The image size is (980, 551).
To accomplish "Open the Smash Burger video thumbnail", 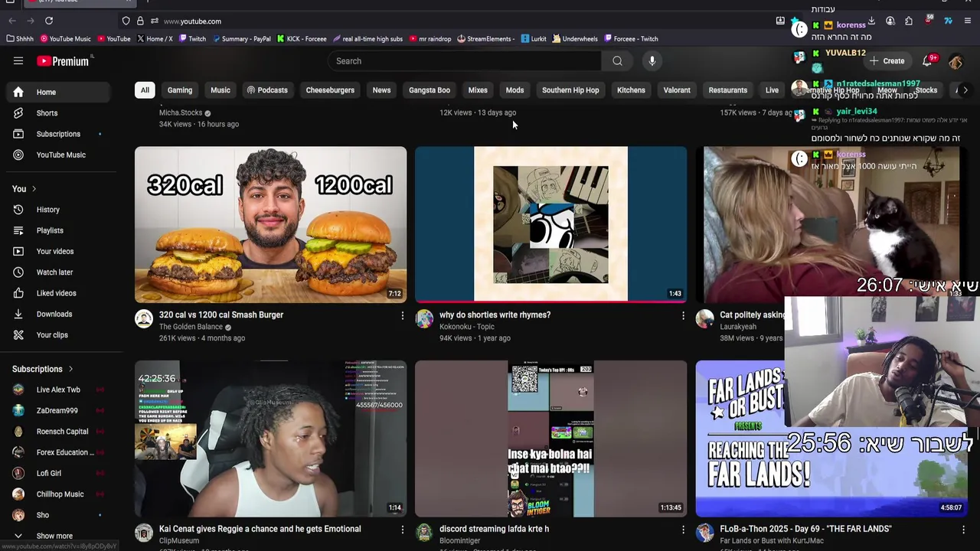I will click(x=270, y=224).
